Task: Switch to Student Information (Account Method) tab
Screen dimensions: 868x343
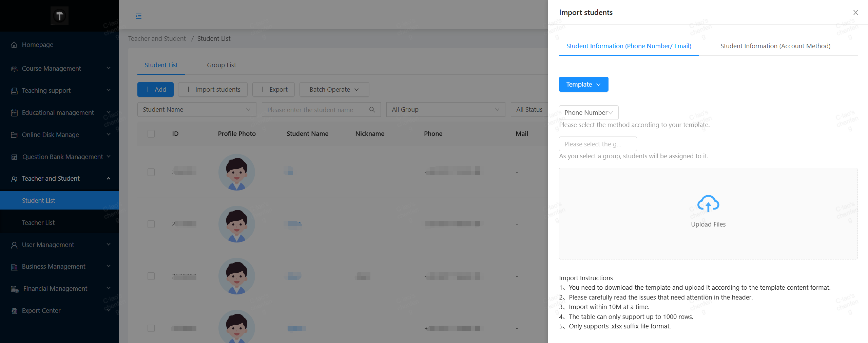Action: 775,46
